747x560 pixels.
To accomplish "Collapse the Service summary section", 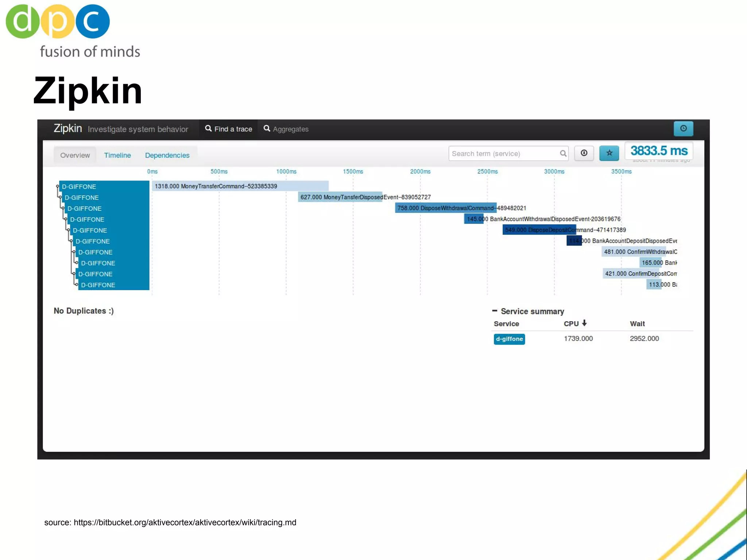I will tap(495, 311).
